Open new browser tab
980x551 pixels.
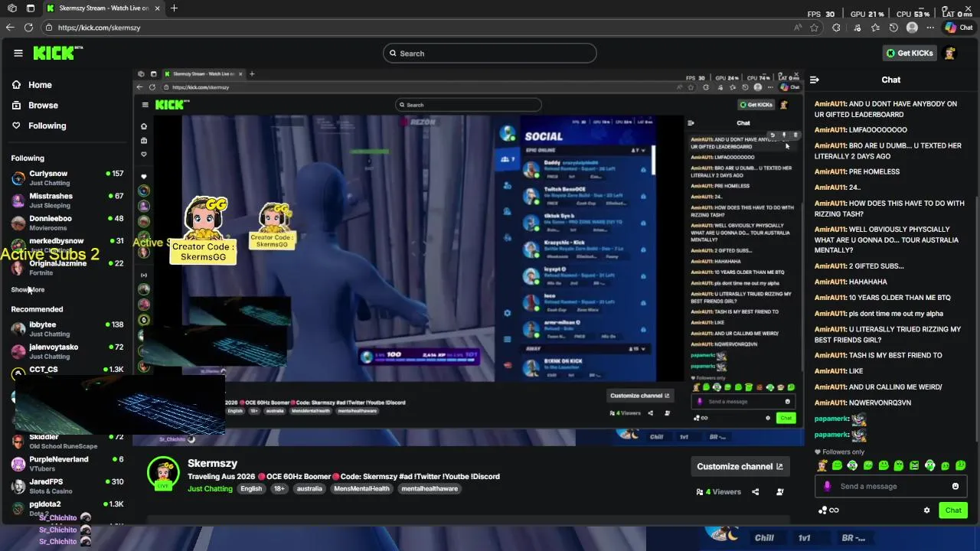point(174,8)
